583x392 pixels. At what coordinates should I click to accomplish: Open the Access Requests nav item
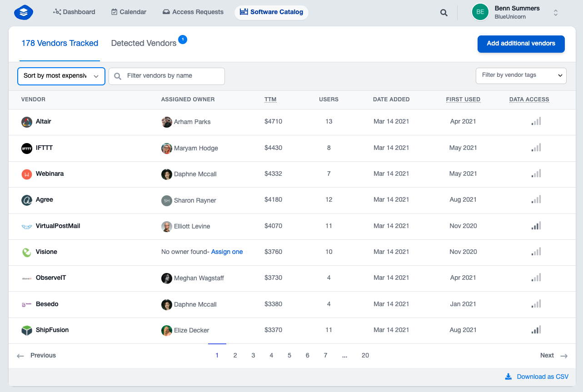[193, 12]
